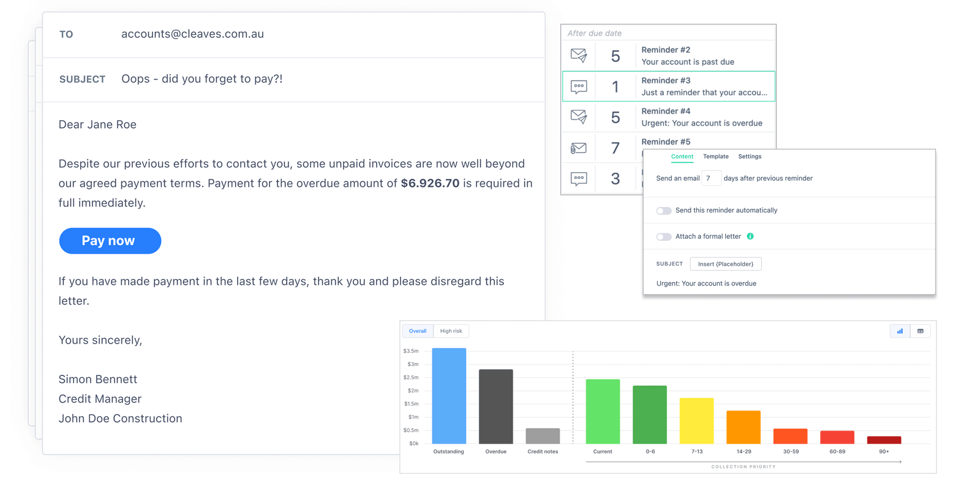Select the Overall chart tab

418,331
